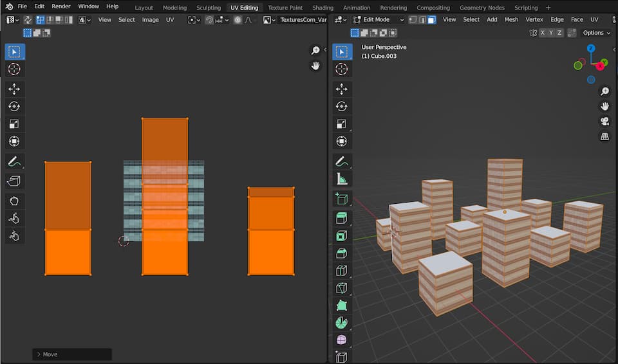Enable face select mode in 3D viewport

click(431, 19)
